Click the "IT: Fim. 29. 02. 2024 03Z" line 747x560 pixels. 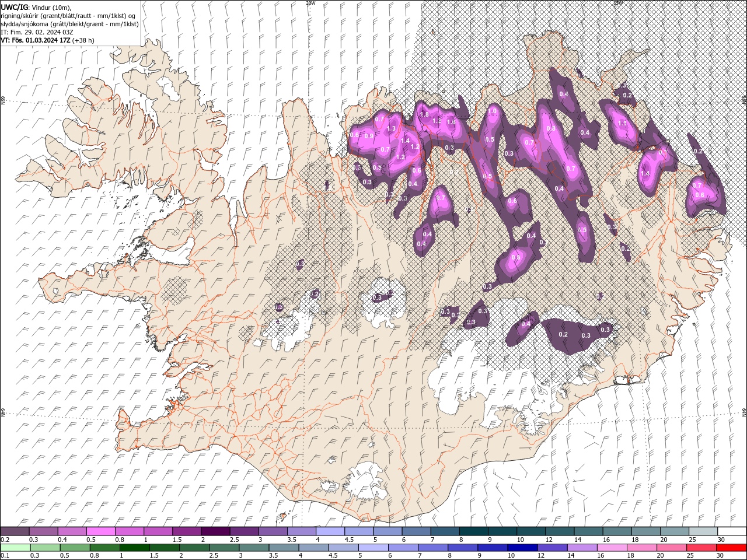(37, 32)
